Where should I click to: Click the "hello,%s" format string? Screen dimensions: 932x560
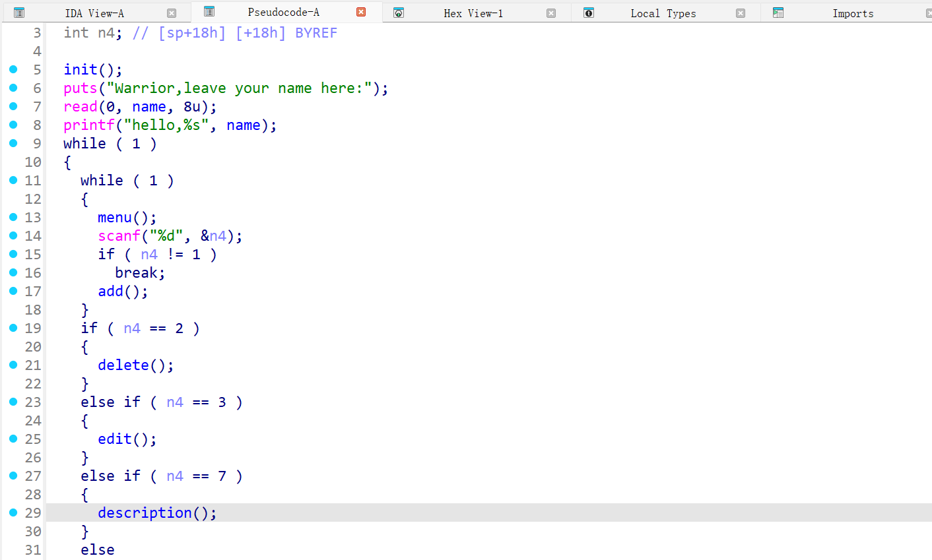pyautogui.click(x=166, y=125)
